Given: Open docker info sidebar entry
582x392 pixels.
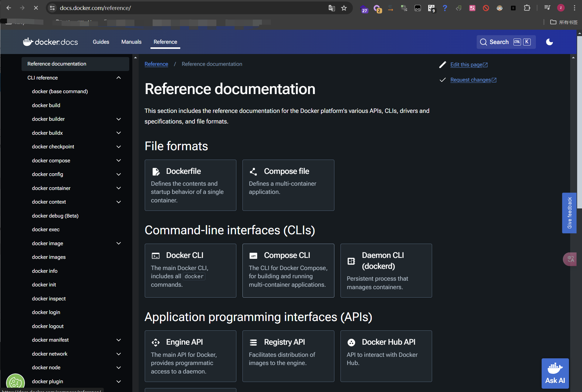Looking at the screenshot, I should tap(45, 271).
